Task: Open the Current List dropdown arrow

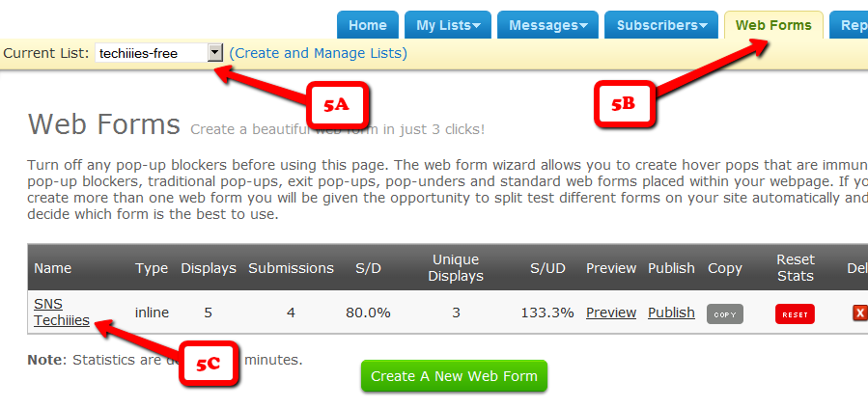Action: click(215, 53)
